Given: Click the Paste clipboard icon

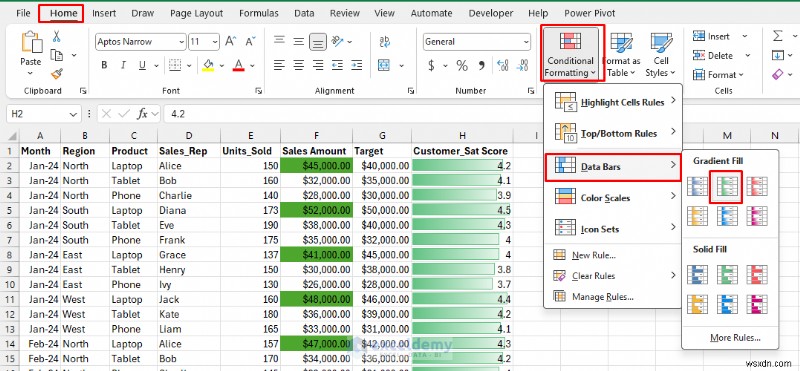Looking at the screenshot, I should (x=31, y=43).
